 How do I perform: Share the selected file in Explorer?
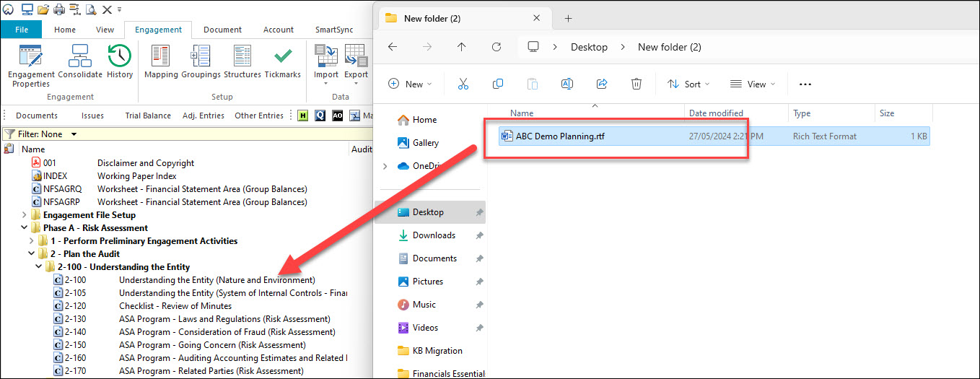602,84
